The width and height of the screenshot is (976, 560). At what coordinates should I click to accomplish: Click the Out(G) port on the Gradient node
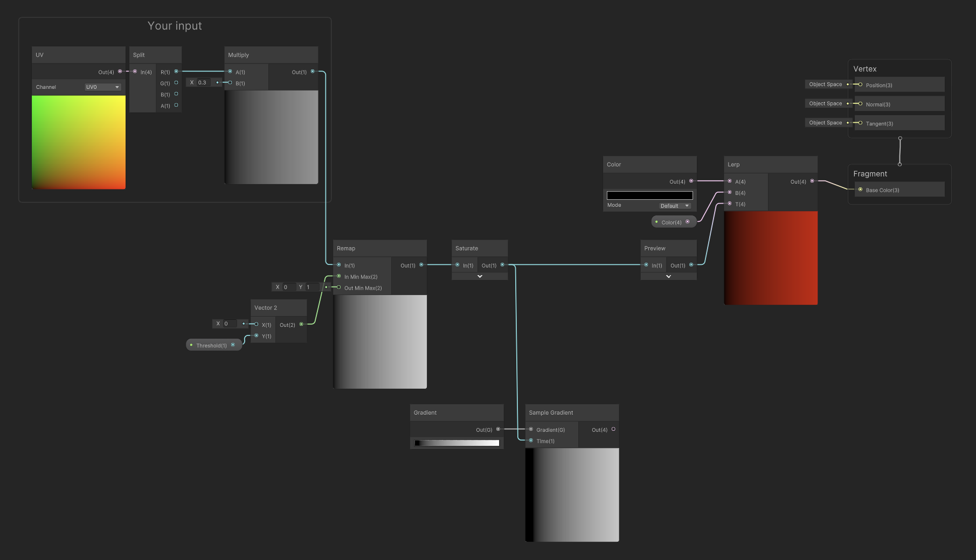[498, 429]
